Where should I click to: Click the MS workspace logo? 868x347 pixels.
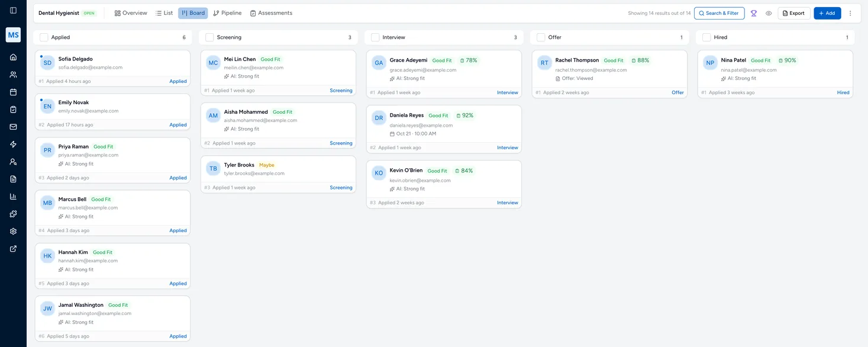(13, 35)
